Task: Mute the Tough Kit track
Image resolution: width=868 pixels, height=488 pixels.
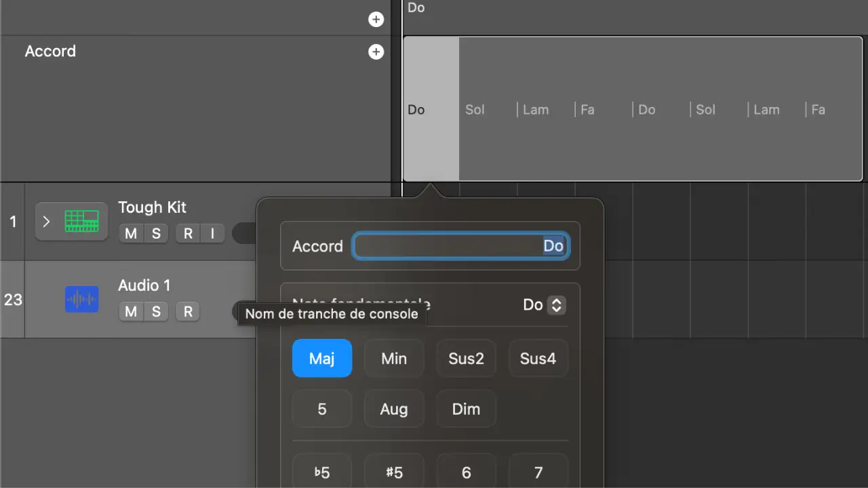Action: 131,234
